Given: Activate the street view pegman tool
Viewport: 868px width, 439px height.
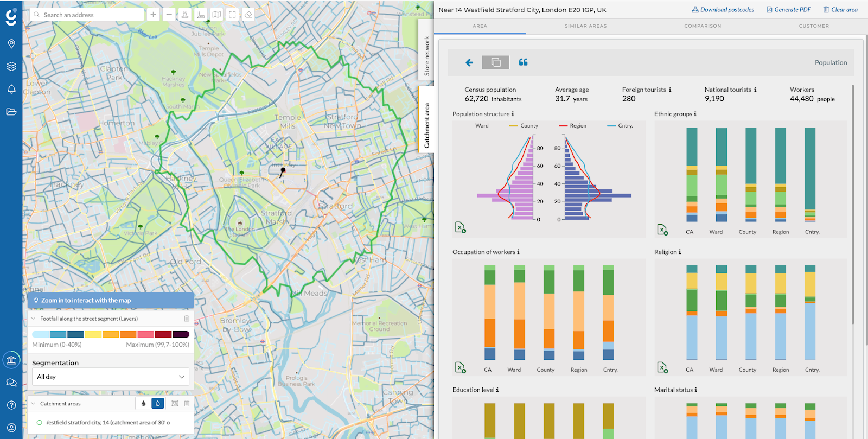Looking at the screenshot, I should coord(185,15).
